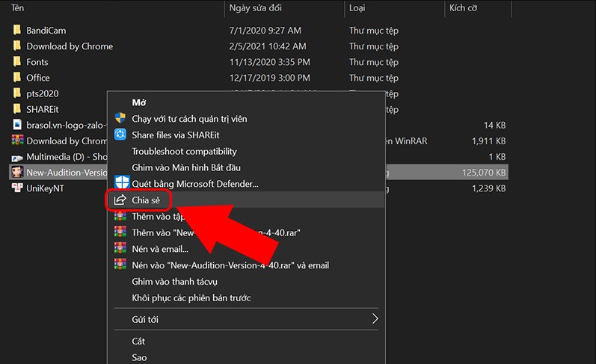The image size is (596, 364).
Task: Click the date 7/1/2020 9:27 AM
Action: (265, 31)
